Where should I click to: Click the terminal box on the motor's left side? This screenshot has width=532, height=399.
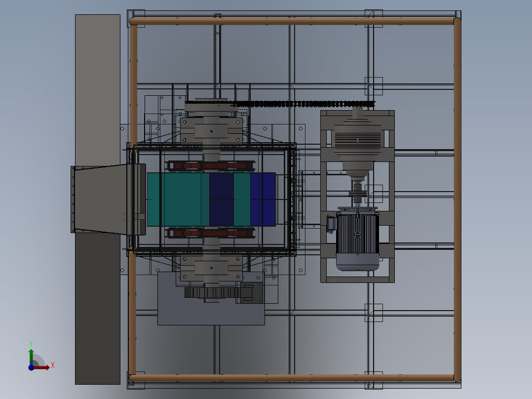tap(331, 223)
